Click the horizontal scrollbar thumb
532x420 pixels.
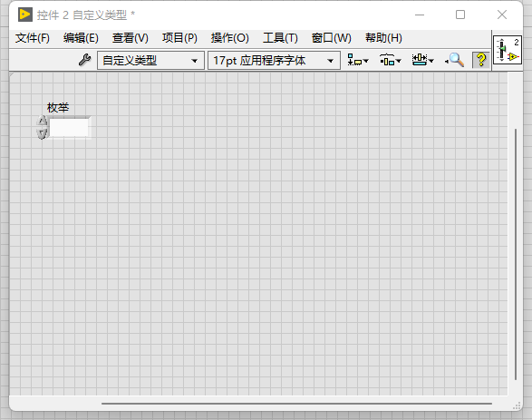pyautogui.click(x=297, y=404)
